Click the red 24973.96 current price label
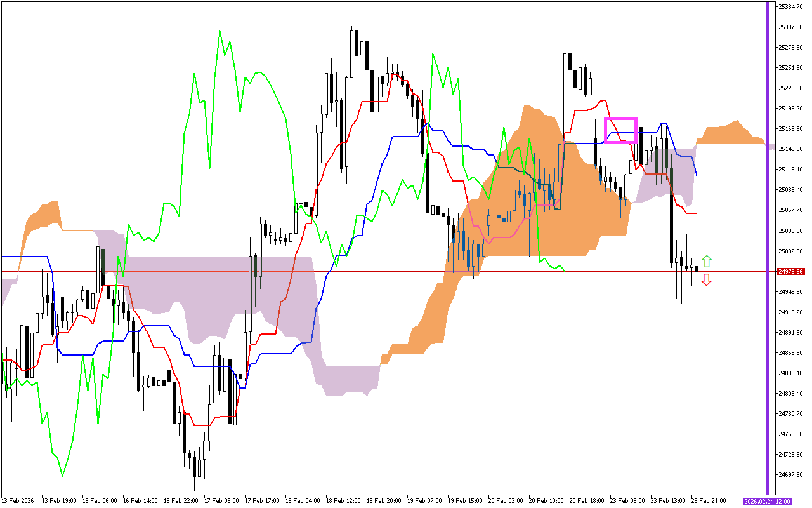This screenshot has width=812, height=508. click(790, 272)
